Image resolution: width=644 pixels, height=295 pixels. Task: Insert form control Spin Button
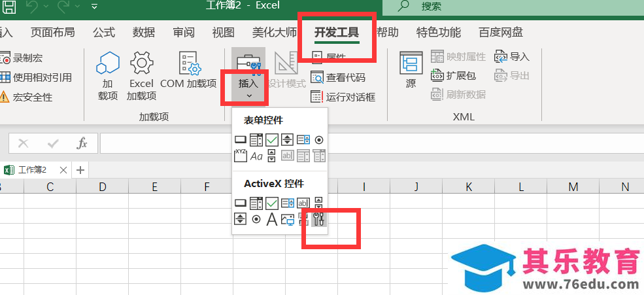click(x=287, y=140)
